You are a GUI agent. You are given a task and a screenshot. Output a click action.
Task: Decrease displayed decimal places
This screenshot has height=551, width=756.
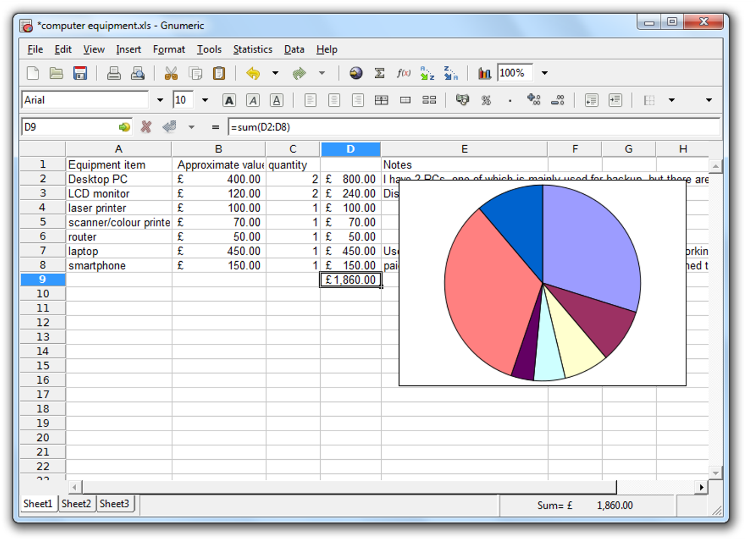point(558,100)
